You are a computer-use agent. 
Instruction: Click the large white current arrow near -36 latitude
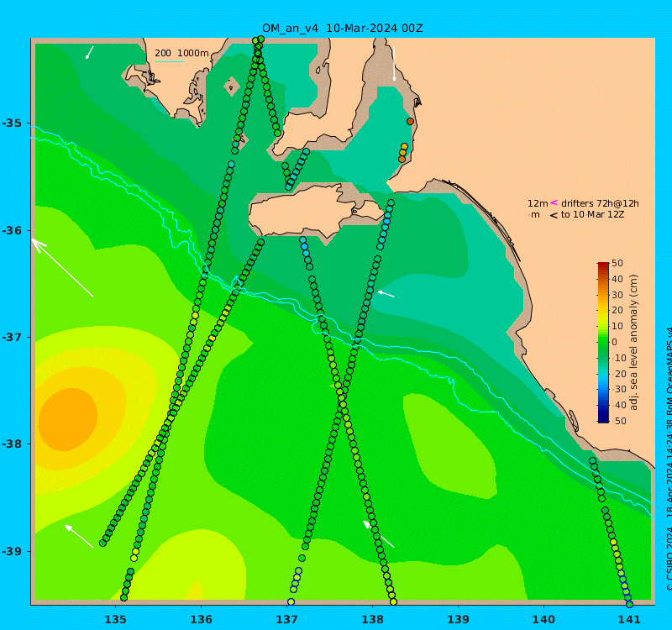(x=62, y=268)
